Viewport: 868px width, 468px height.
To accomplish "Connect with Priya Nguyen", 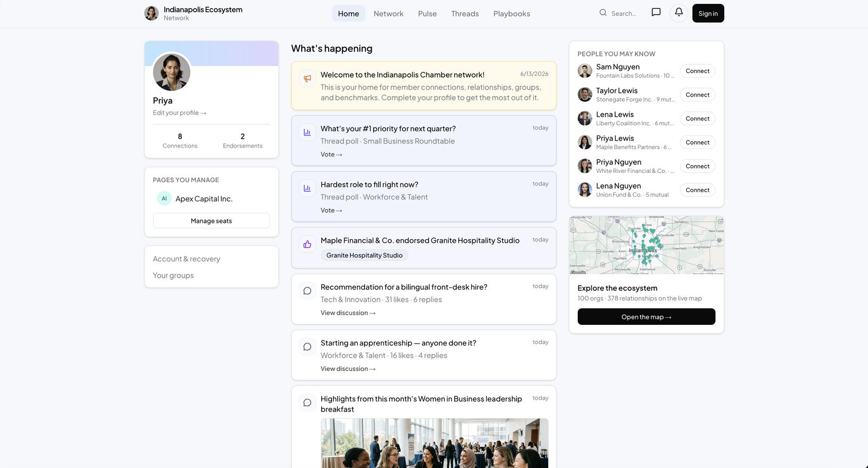I will 698,166.
